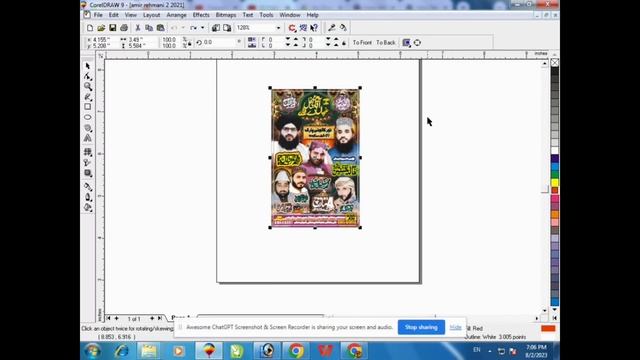Select the Interactive Fill tool

(x=88, y=152)
